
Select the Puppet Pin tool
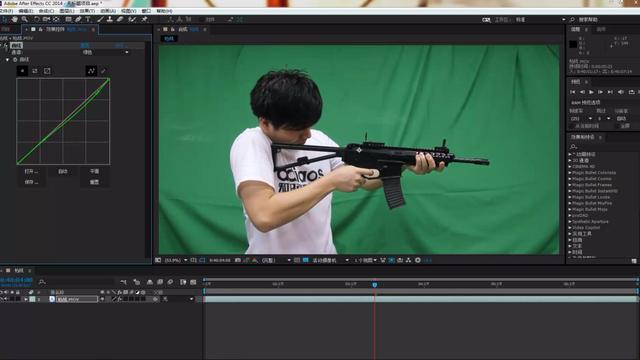tap(144, 19)
